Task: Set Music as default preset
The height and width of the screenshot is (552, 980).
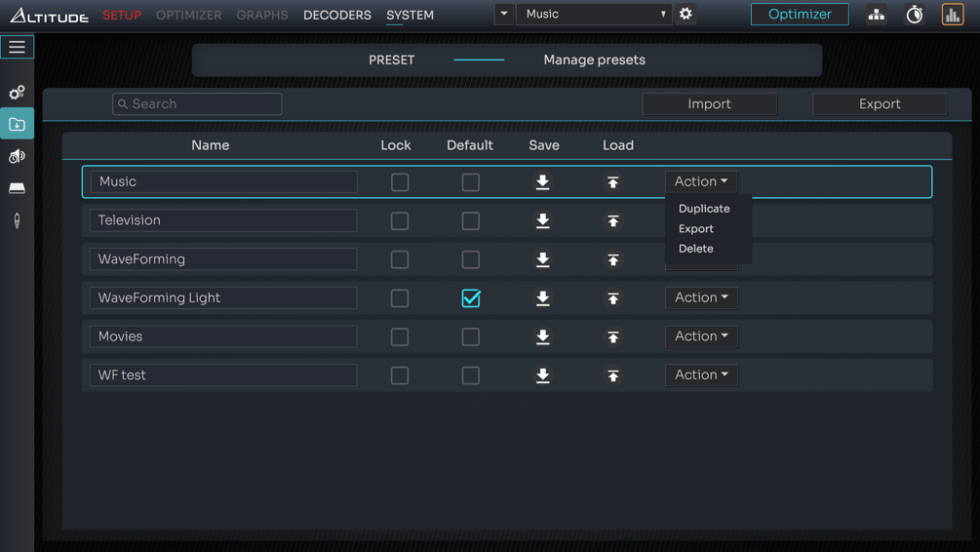Action: [471, 182]
